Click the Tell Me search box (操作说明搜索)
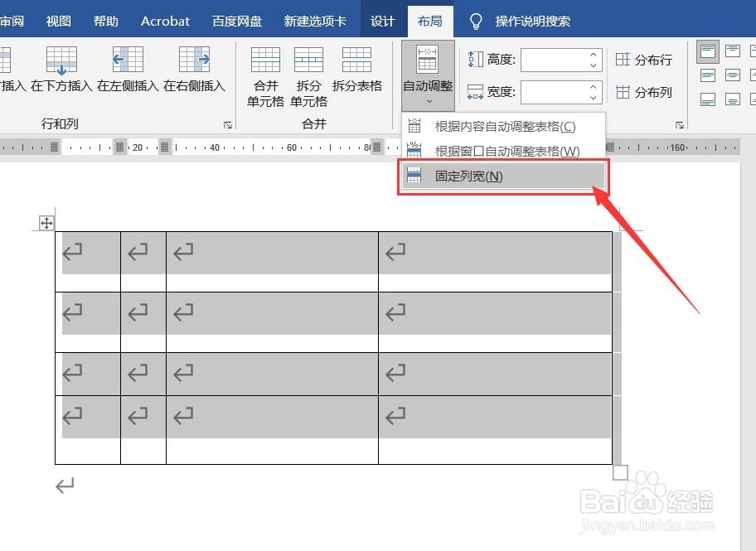 [x=533, y=22]
